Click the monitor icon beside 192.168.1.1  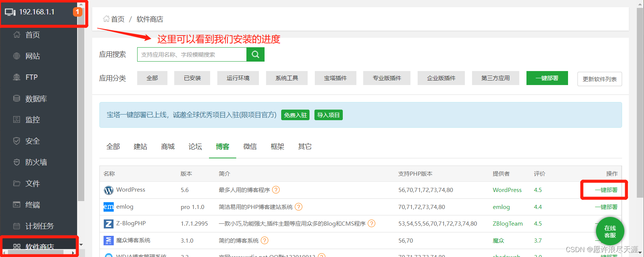[10, 12]
